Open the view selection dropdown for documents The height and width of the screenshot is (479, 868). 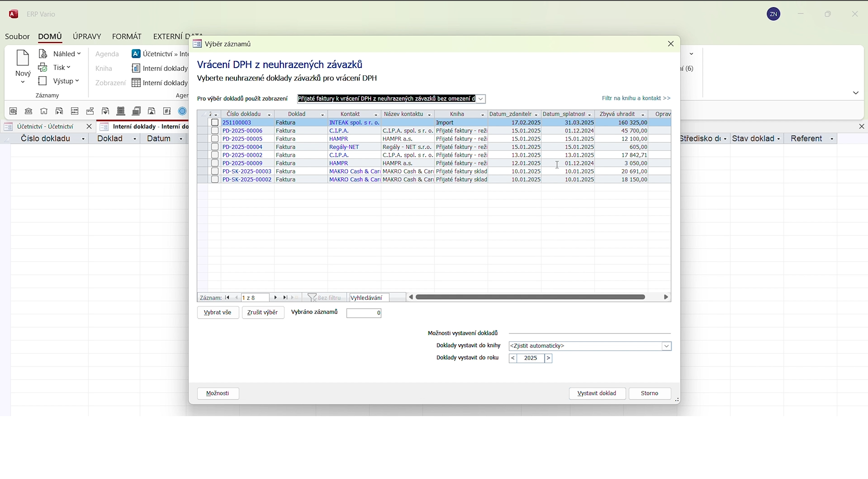coord(480,99)
